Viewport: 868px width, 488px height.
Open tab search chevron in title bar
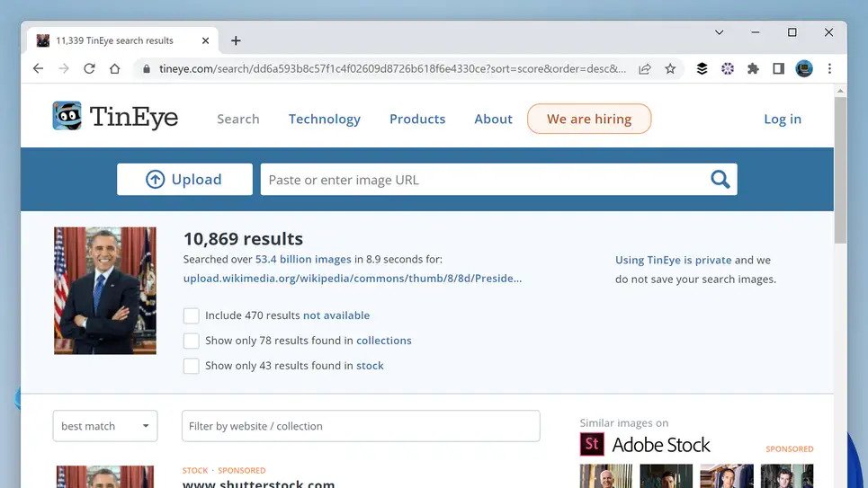pyautogui.click(x=719, y=32)
